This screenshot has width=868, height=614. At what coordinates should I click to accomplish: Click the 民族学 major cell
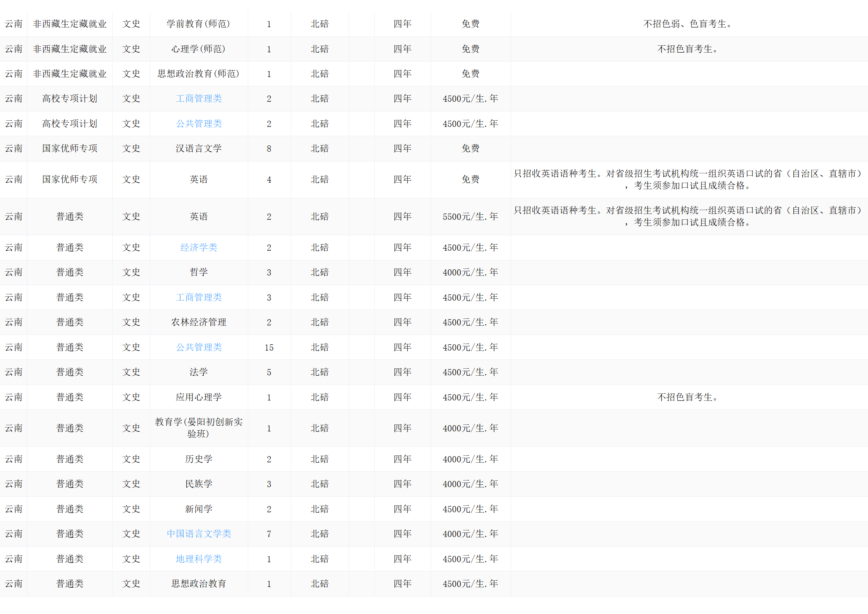pyautogui.click(x=199, y=484)
